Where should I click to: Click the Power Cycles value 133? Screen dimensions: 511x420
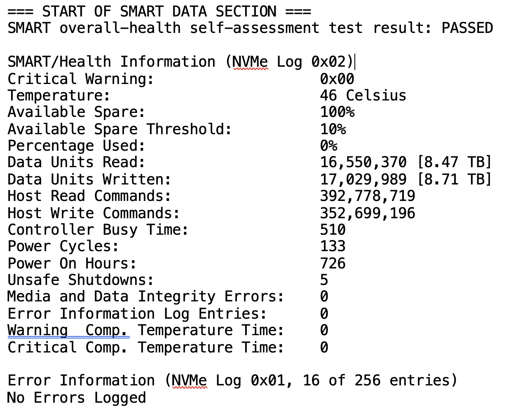[333, 246]
